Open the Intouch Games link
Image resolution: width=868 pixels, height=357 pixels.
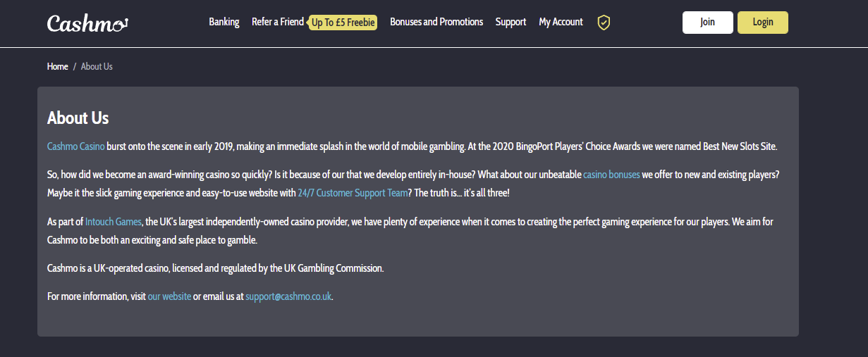tap(114, 221)
